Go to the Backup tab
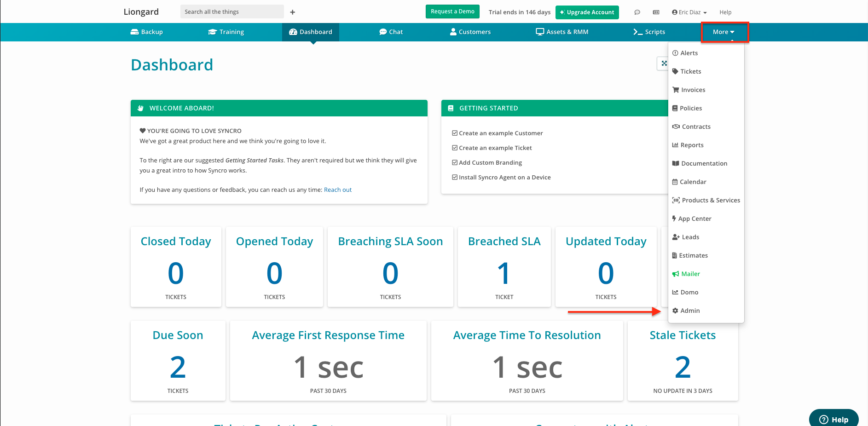Screen dimensions: 868x426 (147, 32)
